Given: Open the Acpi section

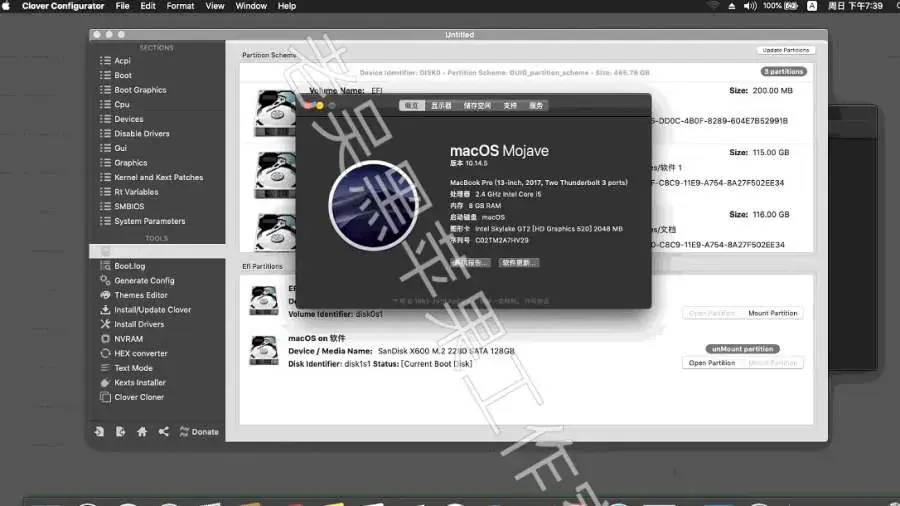Looking at the screenshot, I should [x=122, y=61].
